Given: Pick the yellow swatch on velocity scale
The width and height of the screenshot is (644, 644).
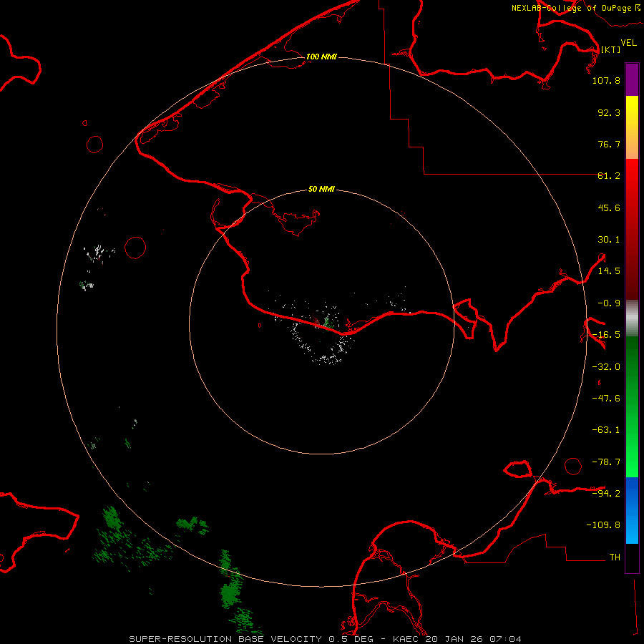Looking at the screenshot, I should (x=632, y=114).
